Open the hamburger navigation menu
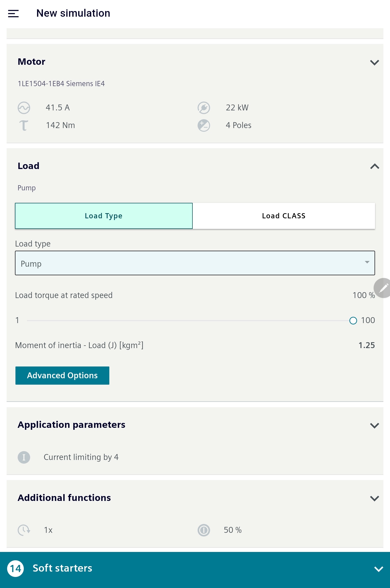This screenshot has width=390, height=588. point(13,13)
